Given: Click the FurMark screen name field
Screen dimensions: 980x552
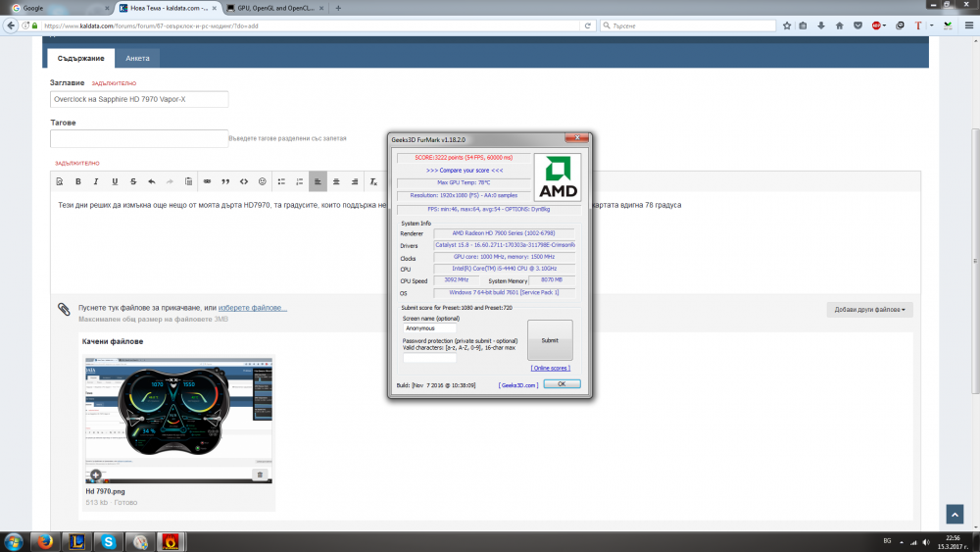Looking at the screenshot, I should tap(429, 328).
